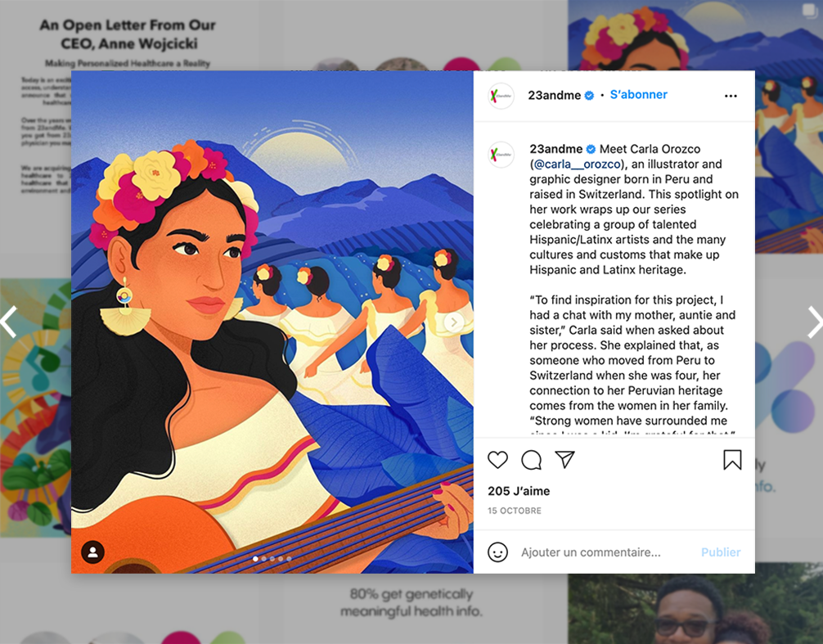Show tagged people icon on image
The width and height of the screenshot is (823, 644).
tap(93, 552)
